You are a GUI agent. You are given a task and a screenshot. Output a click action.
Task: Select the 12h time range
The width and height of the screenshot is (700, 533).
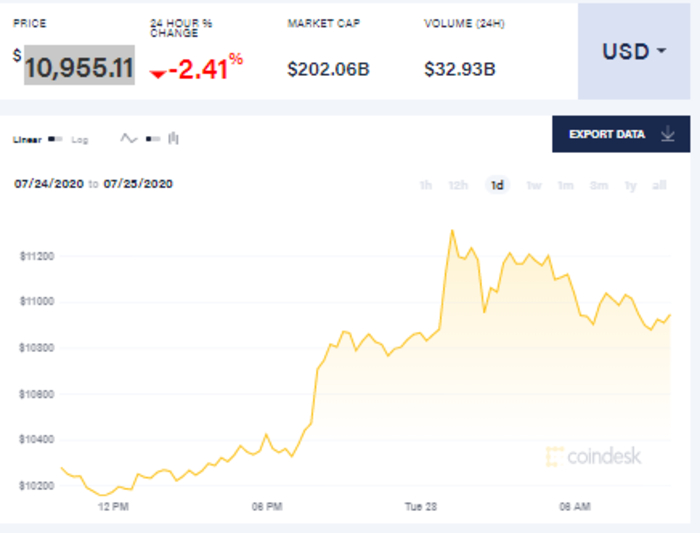[x=459, y=185]
